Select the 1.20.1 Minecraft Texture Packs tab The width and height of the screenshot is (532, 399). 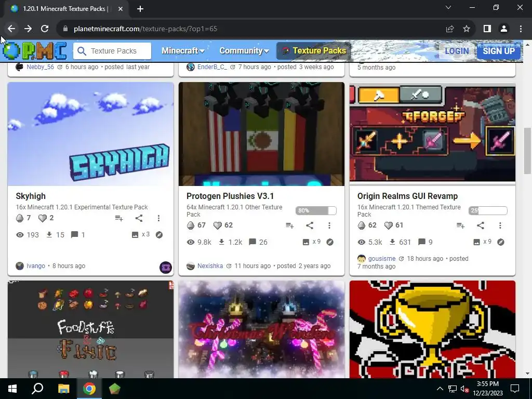click(64, 9)
